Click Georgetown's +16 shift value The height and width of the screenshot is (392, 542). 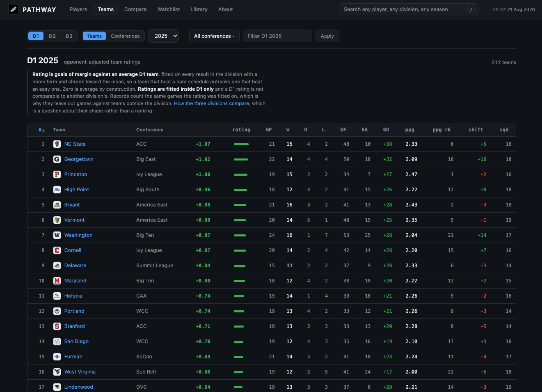pos(482,159)
